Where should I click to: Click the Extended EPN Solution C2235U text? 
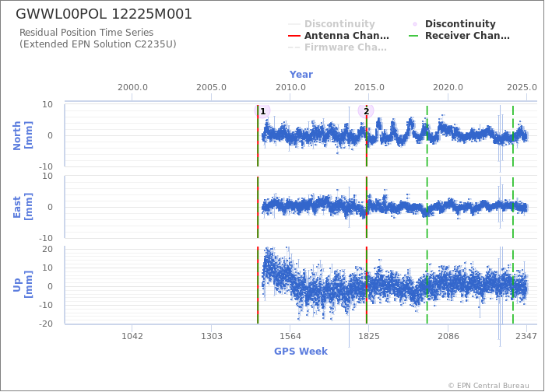click(x=97, y=44)
